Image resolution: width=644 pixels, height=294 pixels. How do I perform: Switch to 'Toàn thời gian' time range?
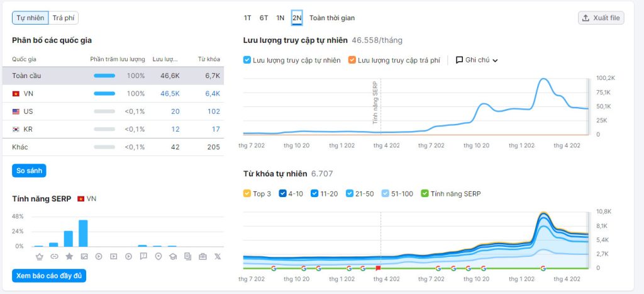tap(331, 18)
